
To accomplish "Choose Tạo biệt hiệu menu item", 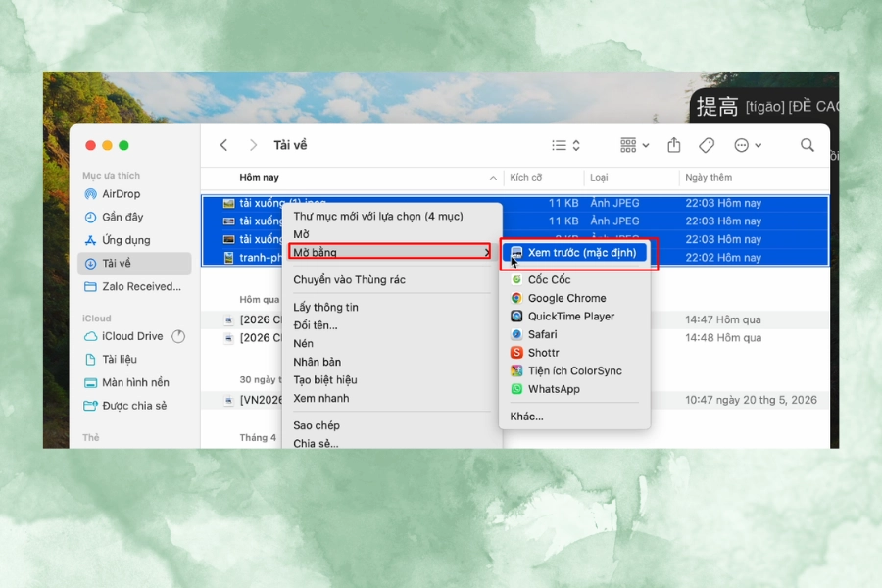I will click(x=391, y=380).
